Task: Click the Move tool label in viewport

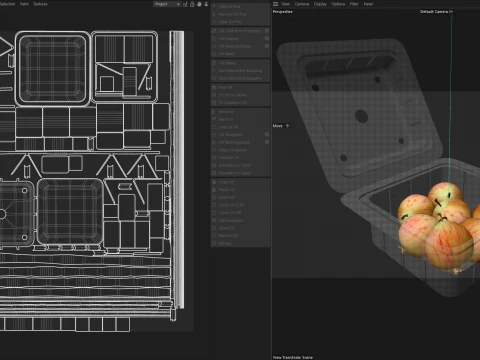Action: [x=278, y=126]
